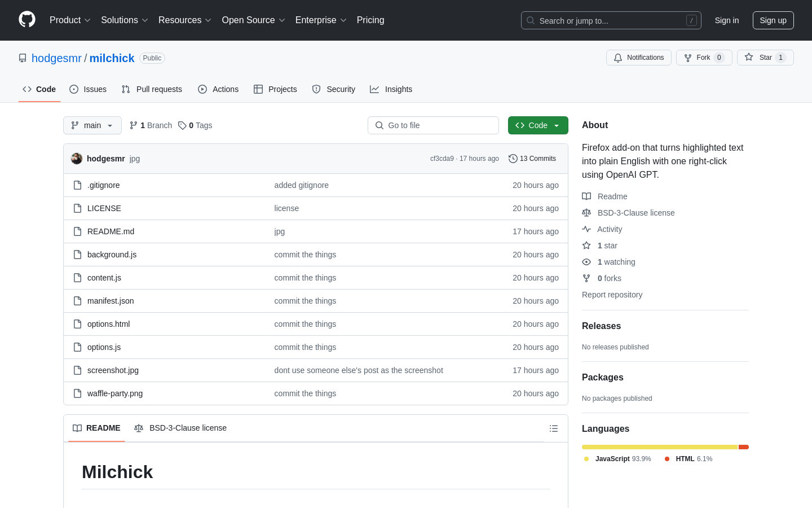Click the Report repository link
Viewport: 812px width, 508px height.
(612, 295)
